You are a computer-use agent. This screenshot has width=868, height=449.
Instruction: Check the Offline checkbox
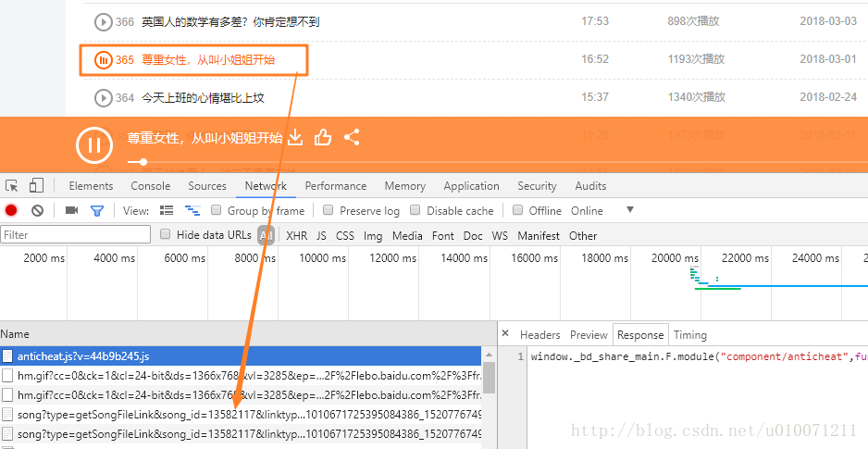pos(517,210)
